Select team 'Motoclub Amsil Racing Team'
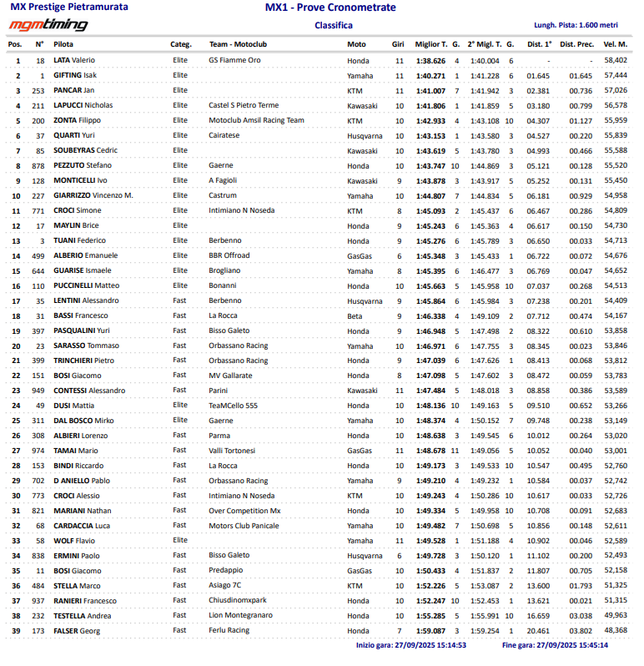Image resolution: width=644 pixels, height=666 pixels. pyautogui.click(x=256, y=120)
